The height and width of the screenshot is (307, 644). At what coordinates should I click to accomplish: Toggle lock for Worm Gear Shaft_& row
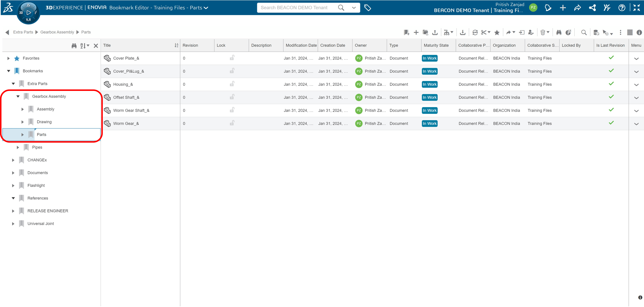click(x=232, y=110)
